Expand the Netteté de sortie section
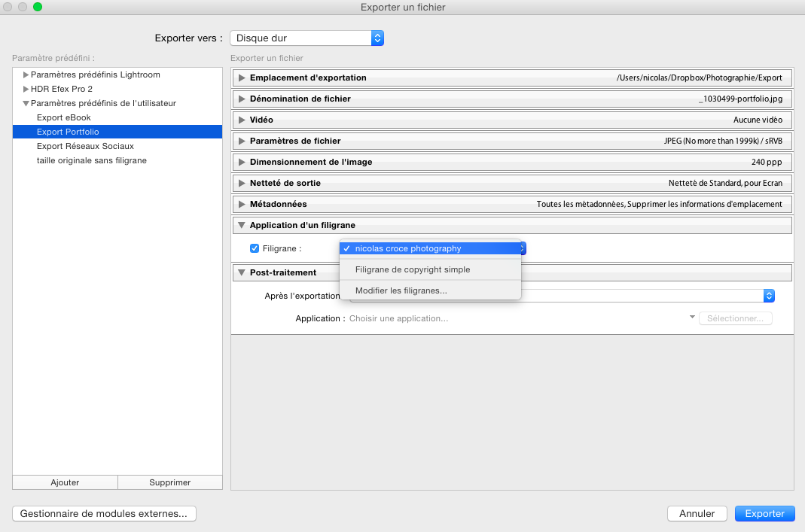The image size is (805, 532). pyautogui.click(x=242, y=183)
